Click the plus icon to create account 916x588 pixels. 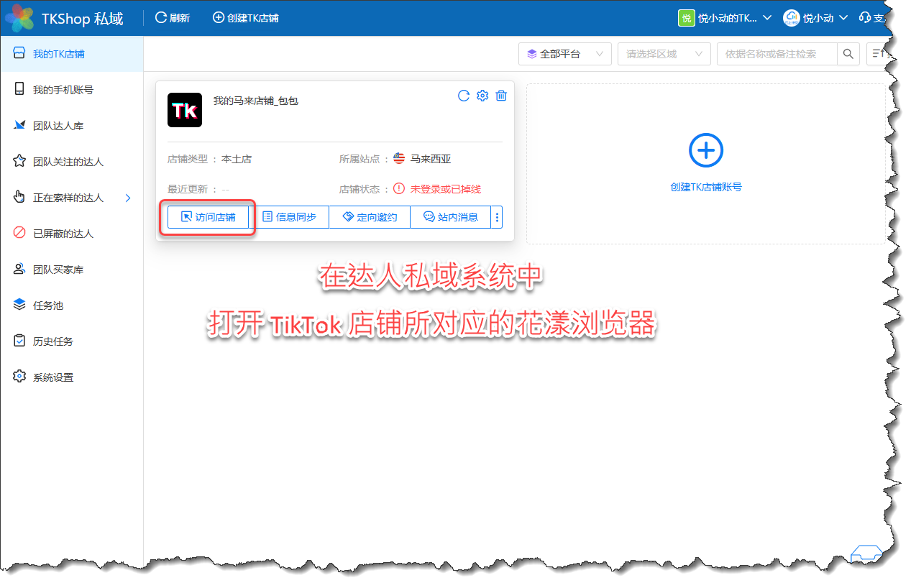706,150
